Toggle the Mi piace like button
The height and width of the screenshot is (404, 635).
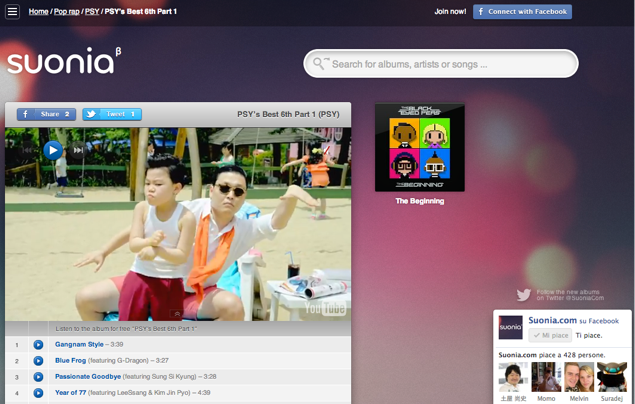point(550,335)
